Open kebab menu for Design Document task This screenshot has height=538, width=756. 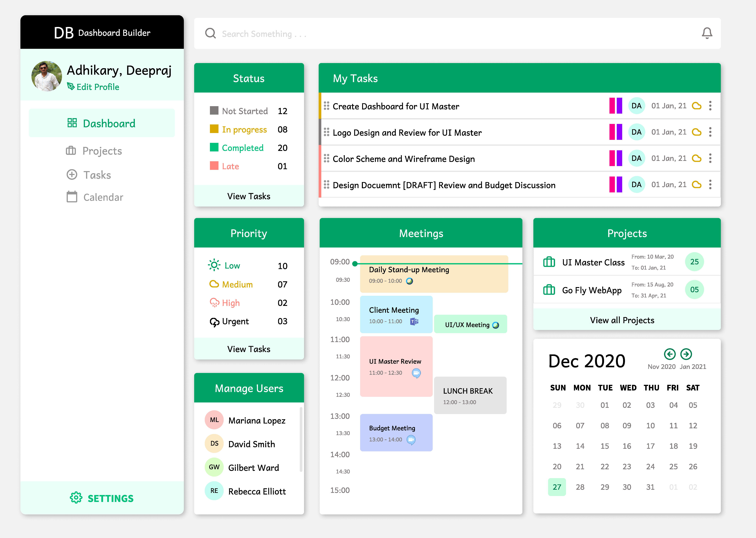tap(710, 184)
